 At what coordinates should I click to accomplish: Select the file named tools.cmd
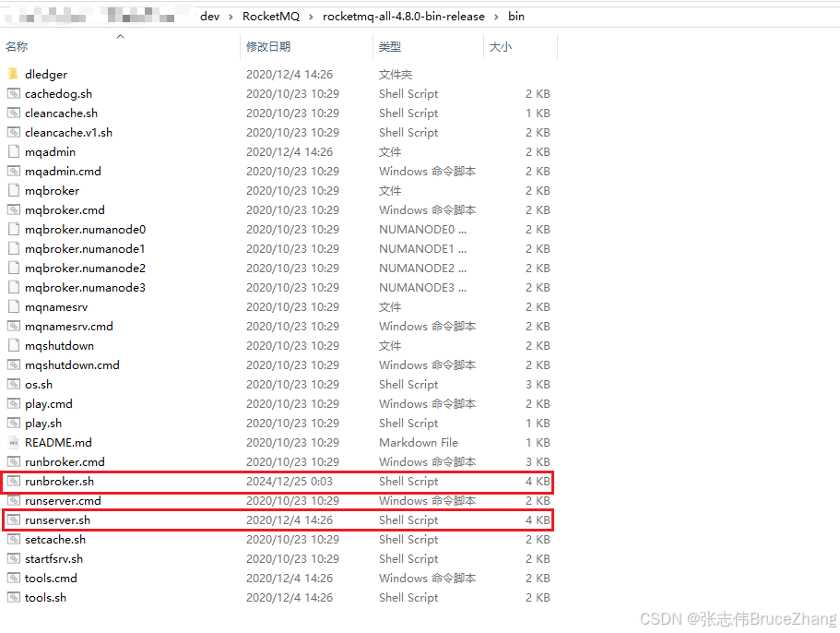coord(51,578)
